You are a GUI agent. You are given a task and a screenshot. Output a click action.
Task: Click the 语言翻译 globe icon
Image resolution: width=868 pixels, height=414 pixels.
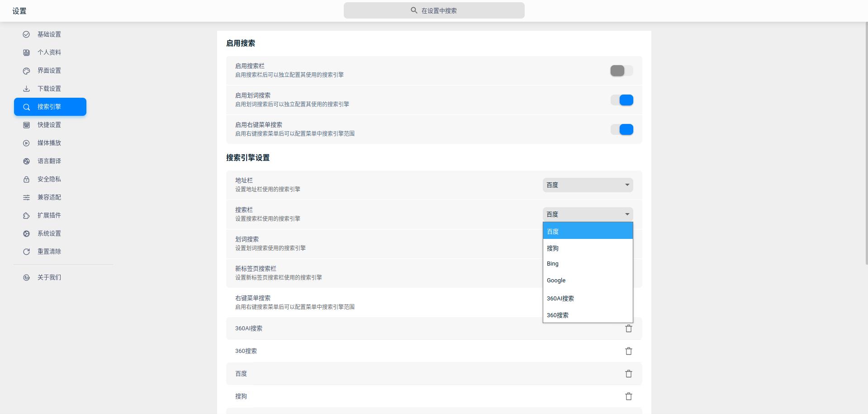tap(26, 161)
